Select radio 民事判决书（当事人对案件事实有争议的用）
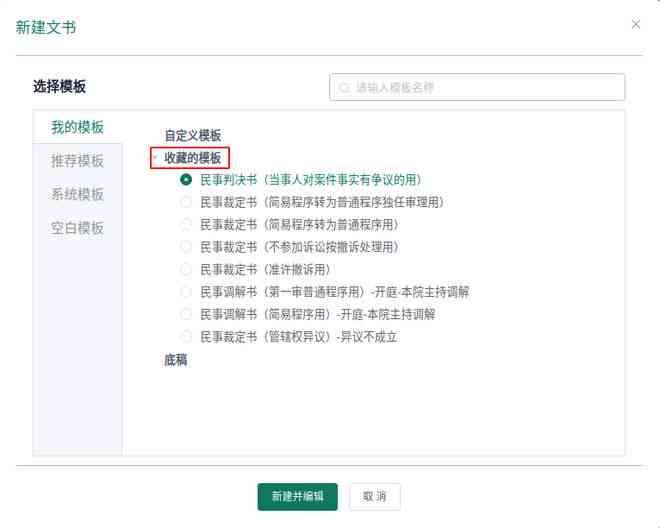Screen dimensions: 660x528 186,180
